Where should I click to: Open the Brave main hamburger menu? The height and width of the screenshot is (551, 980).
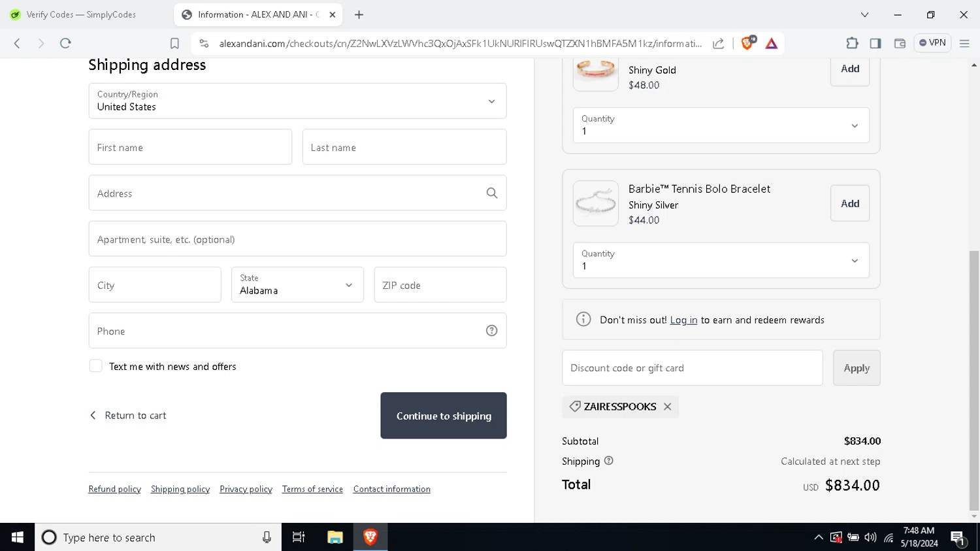coord(964,43)
